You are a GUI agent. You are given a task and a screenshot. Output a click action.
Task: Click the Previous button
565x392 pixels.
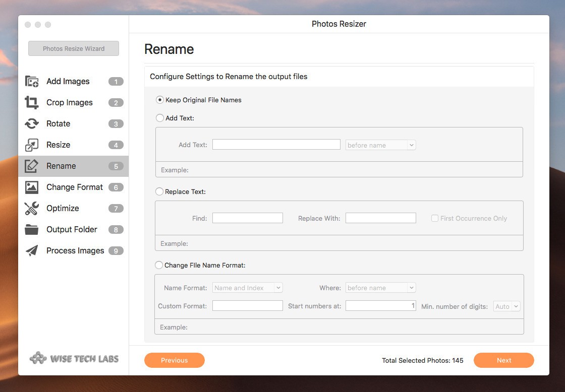click(x=175, y=360)
